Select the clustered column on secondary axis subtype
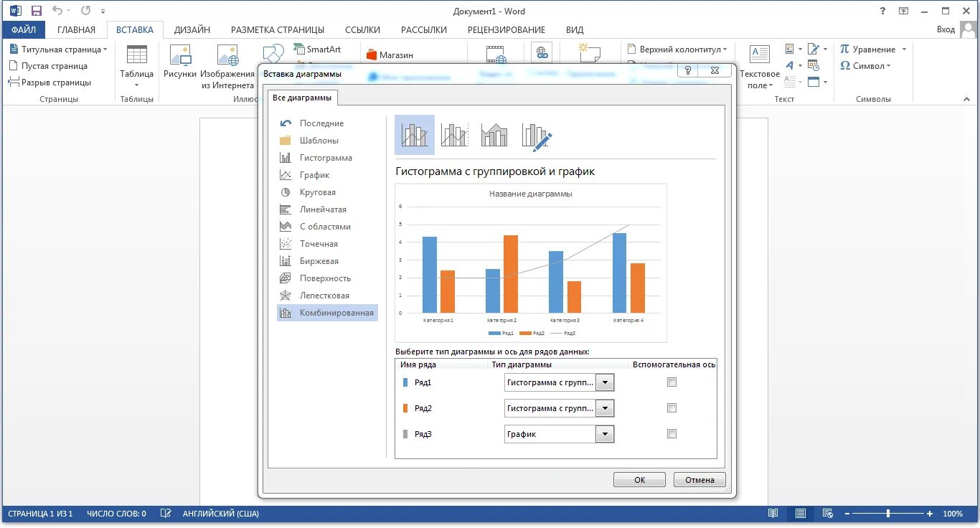 coord(454,135)
